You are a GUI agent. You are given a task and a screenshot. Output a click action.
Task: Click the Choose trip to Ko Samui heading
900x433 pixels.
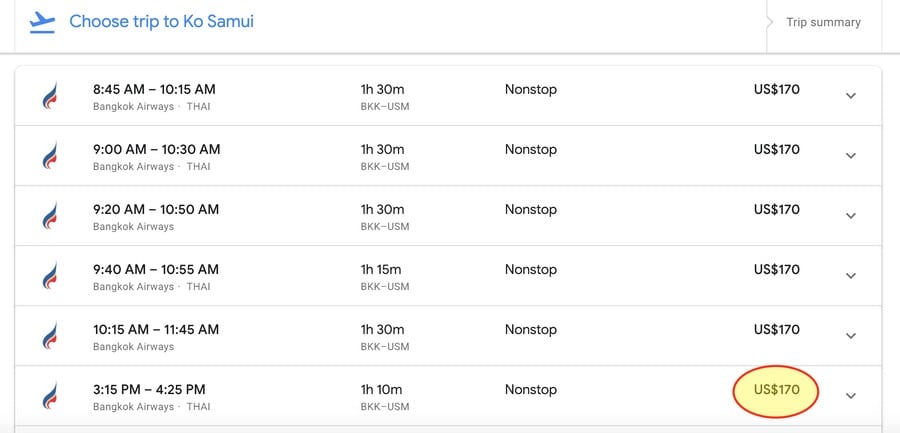click(161, 22)
